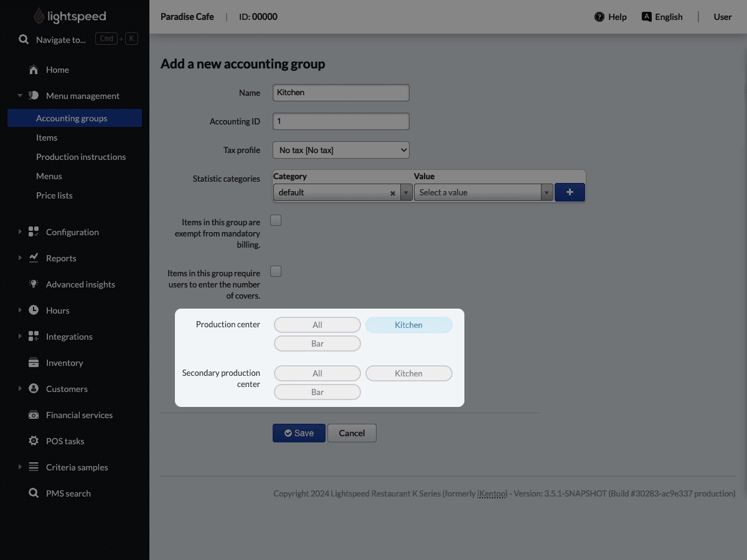Image resolution: width=747 pixels, height=560 pixels.
Task: Click the Inventory icon in the sidebar
Action: click(x=33, y=362)
